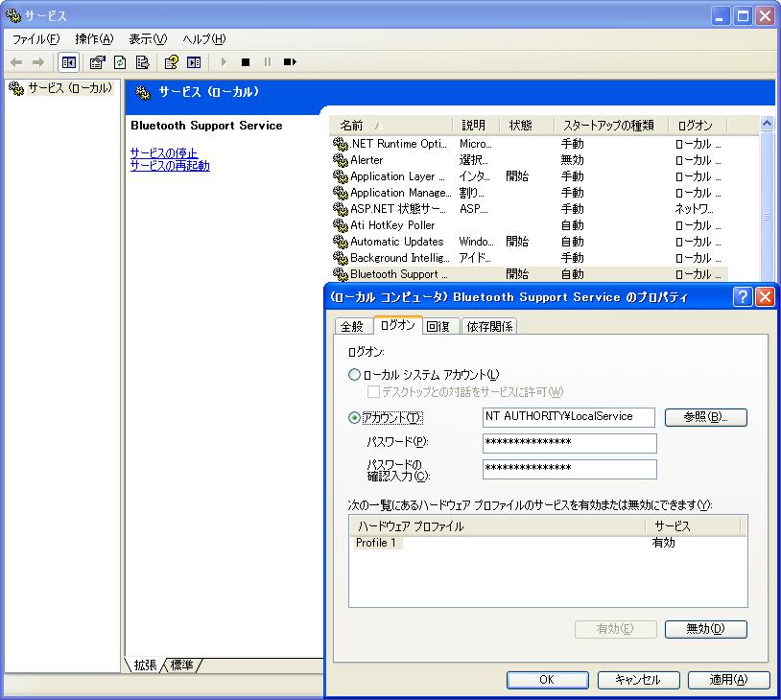
Task: Click the 適用(A) button
Action: [x=728, y=680]
